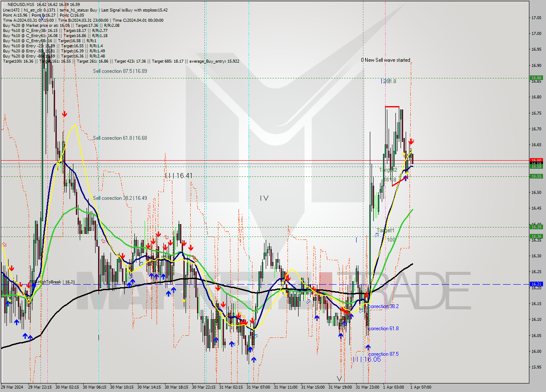The height and width of the screenshot is (392, 546).
Task: Click the green 16.36 price tag
Action: (536, 236)
